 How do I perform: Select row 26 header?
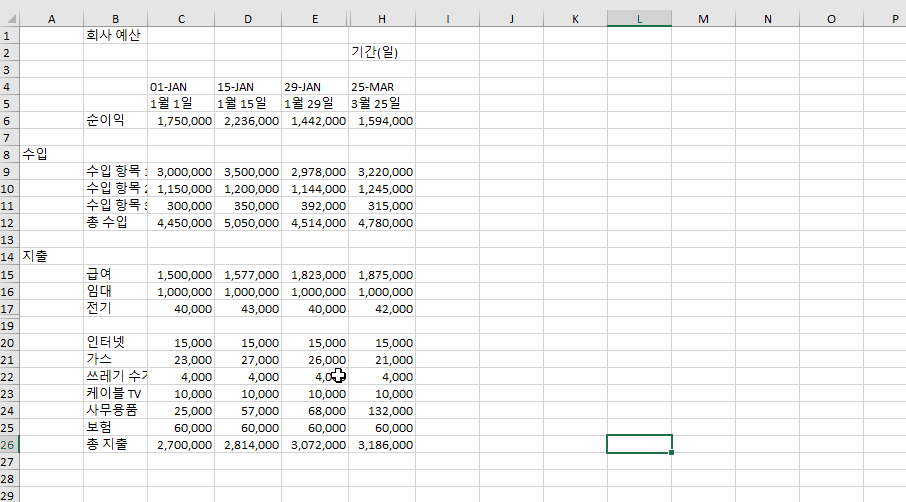[7, 445]
